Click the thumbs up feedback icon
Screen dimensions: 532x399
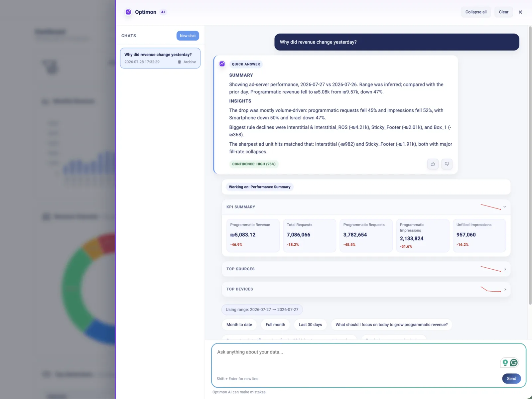433,164
